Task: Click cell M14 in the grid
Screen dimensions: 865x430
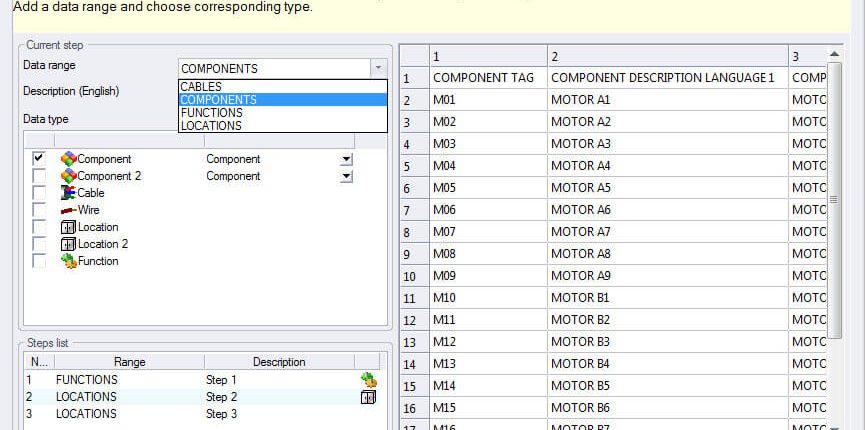Action: [488, 386]
